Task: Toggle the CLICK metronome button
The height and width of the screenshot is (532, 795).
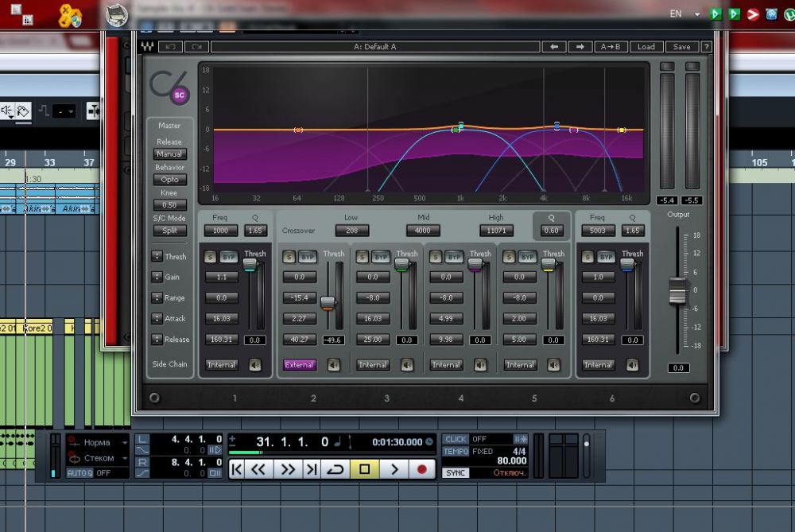Action: 456,439
